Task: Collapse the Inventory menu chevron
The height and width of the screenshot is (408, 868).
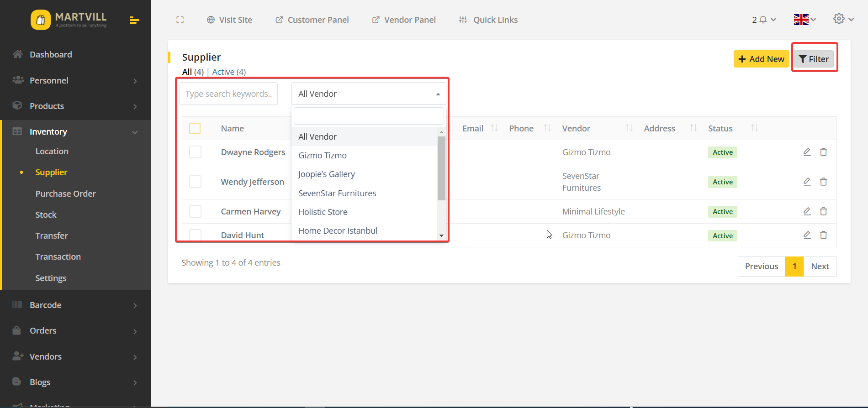Action: click(135, 132)
